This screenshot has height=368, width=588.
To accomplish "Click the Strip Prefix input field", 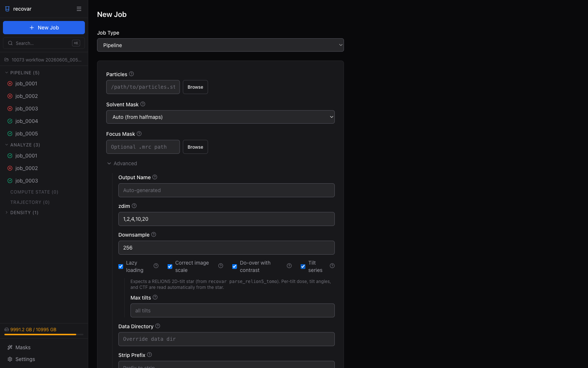I will [x=226, y=365].
